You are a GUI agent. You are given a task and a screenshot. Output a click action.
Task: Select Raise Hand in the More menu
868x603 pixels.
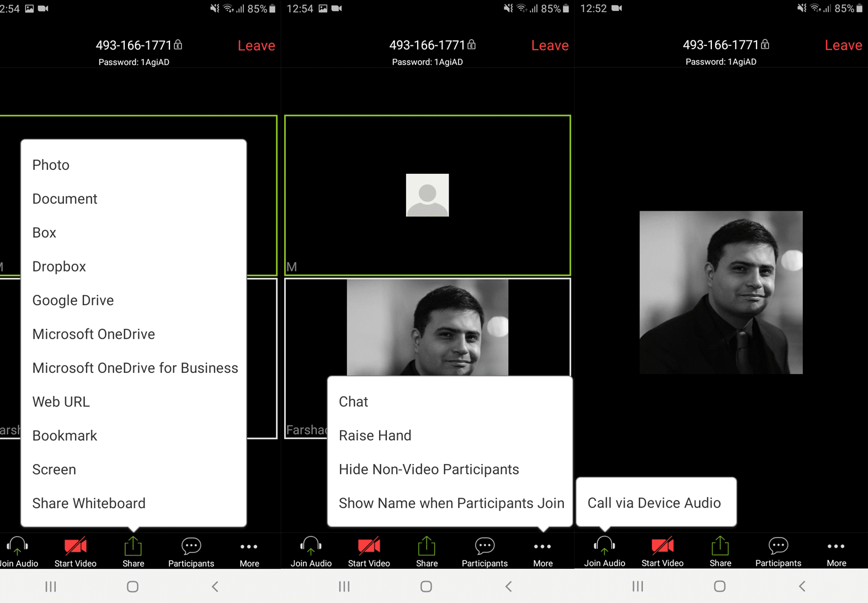point(375,436)
